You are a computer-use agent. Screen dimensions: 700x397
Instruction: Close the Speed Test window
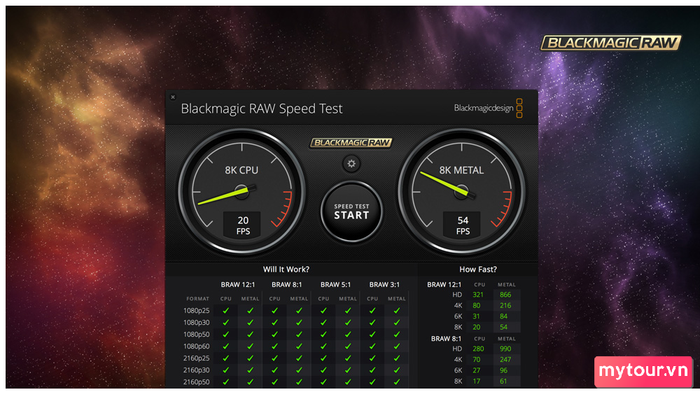tap(173, 97)
